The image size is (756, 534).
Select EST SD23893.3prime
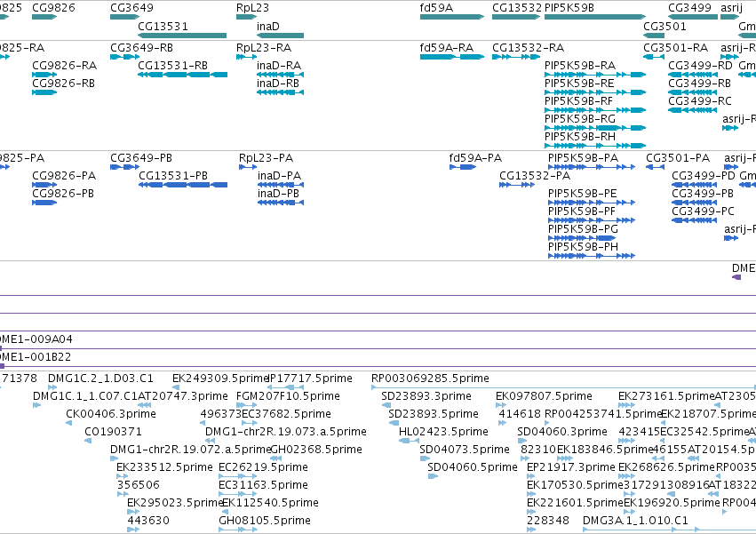[386, 405]
